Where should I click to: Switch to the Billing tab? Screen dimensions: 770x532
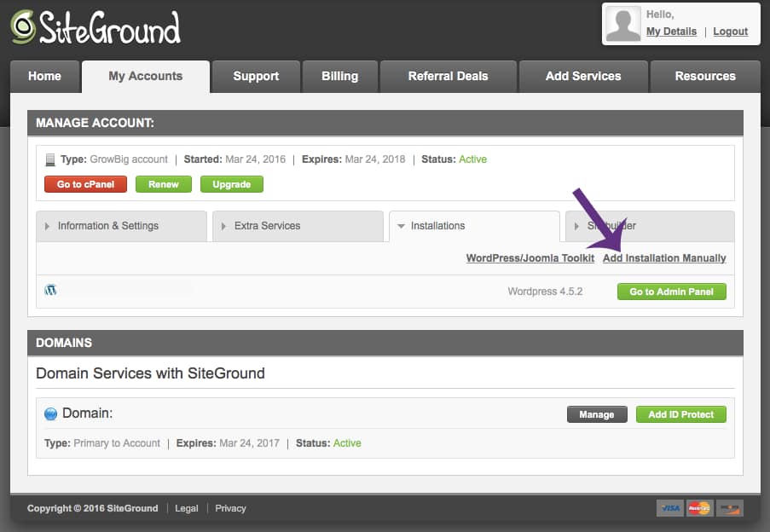point(339,76)
